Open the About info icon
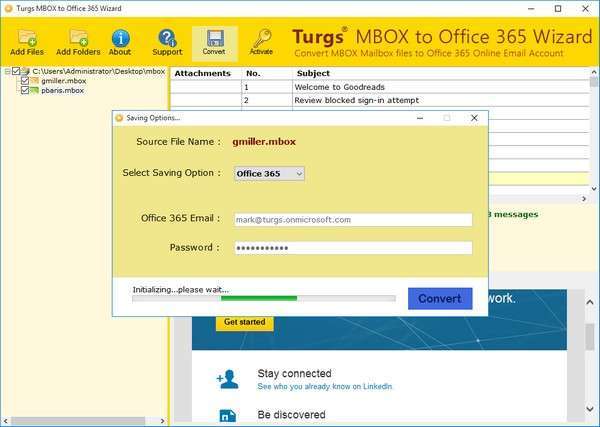Viewport: 600px width, 427px height. [121, 38]
